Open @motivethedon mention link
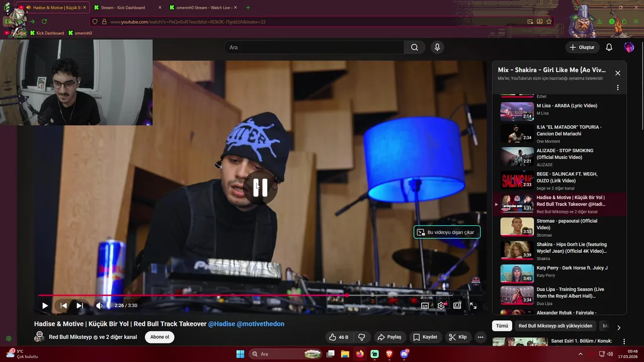The width and height of the screenshot is (644, 362). tap(261, 324)
